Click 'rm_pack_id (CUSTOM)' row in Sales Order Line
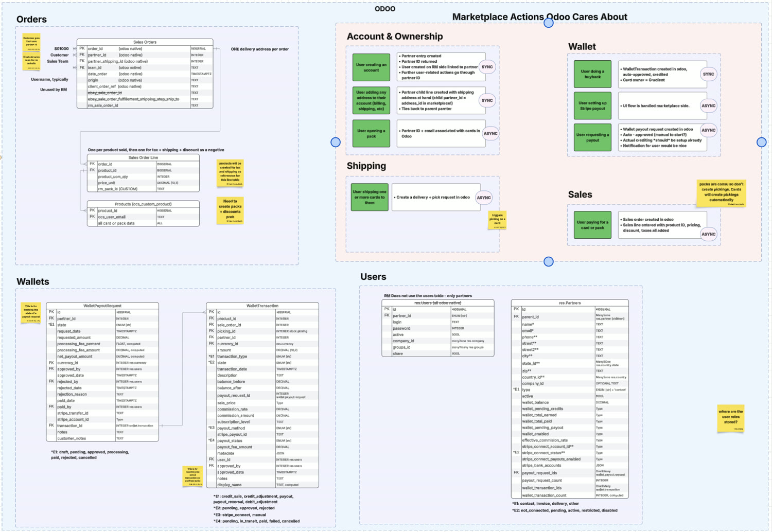Screen dimensions: 772x532 143,189
